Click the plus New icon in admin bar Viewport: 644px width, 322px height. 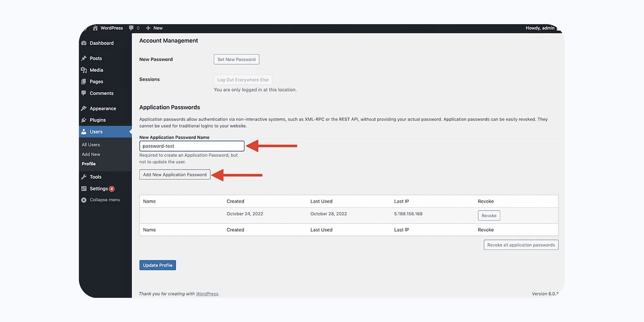tap(148, 28)
